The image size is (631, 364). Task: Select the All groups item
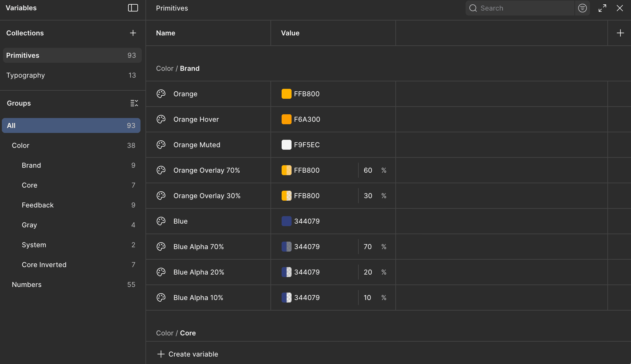tap(71, 125)
